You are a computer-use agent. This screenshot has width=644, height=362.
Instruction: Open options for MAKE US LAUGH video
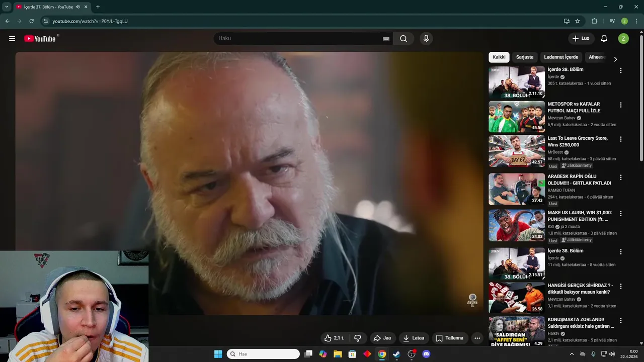(x=620, y=214)
